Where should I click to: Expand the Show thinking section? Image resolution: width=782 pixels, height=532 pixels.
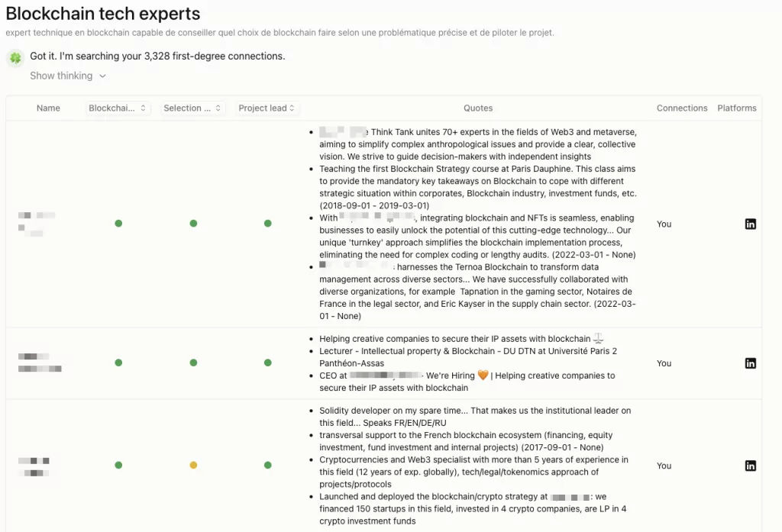pyautogui.click(x=67, y=76)
